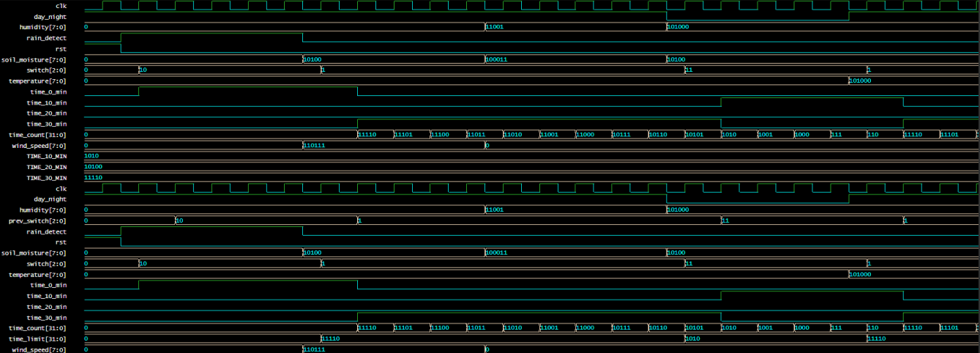Screen dimensions: 980x353
Task: Click 110111 value on the bottom wind_speed waveform
Action: 314,350
